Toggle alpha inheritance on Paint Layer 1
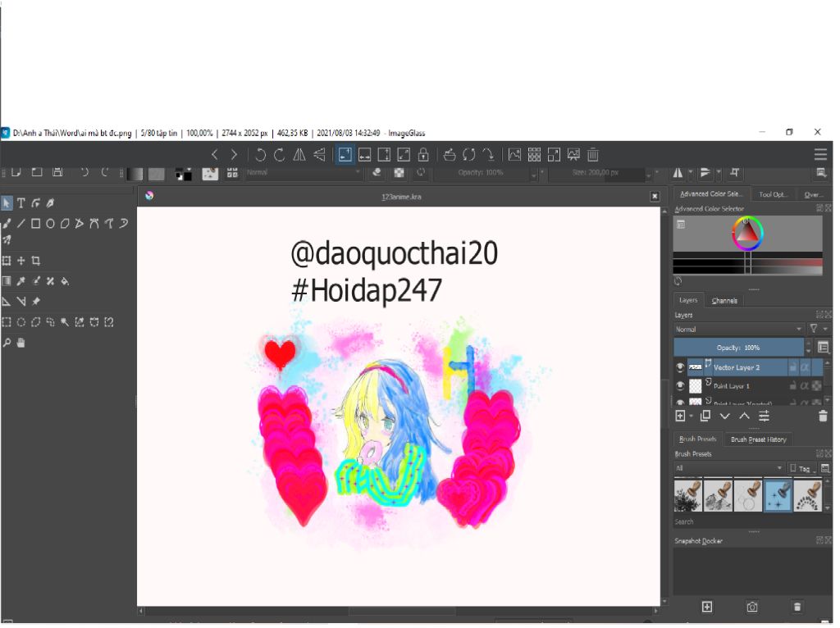 806,386
